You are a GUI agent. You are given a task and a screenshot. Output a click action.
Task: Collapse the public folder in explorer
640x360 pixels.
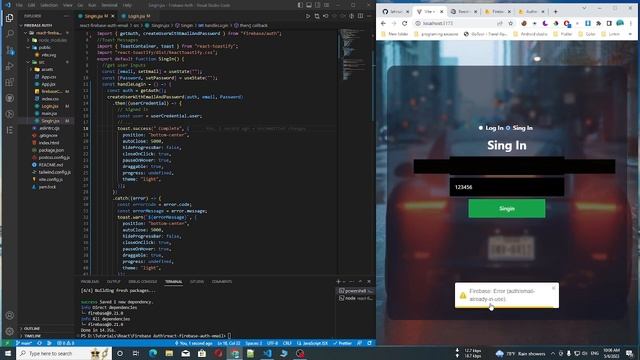click(42, 47)
